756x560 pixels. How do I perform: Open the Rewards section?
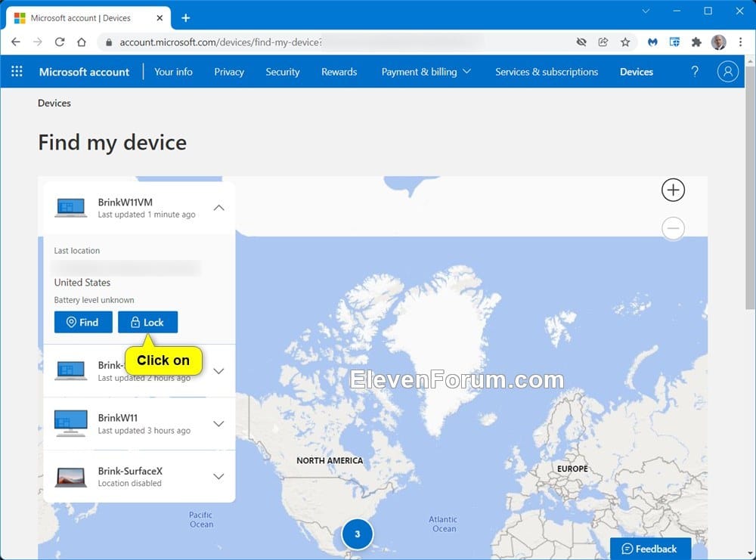339,72
